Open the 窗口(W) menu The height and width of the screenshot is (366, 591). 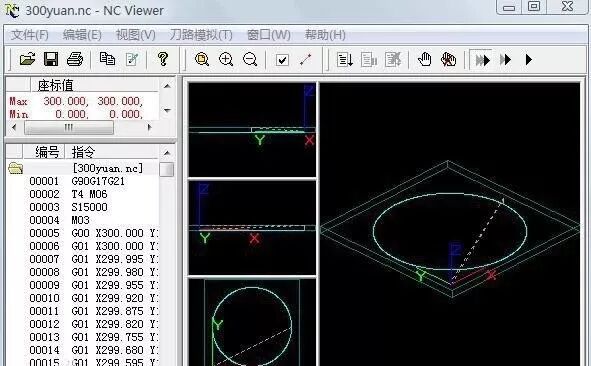(x=268, y=35)
